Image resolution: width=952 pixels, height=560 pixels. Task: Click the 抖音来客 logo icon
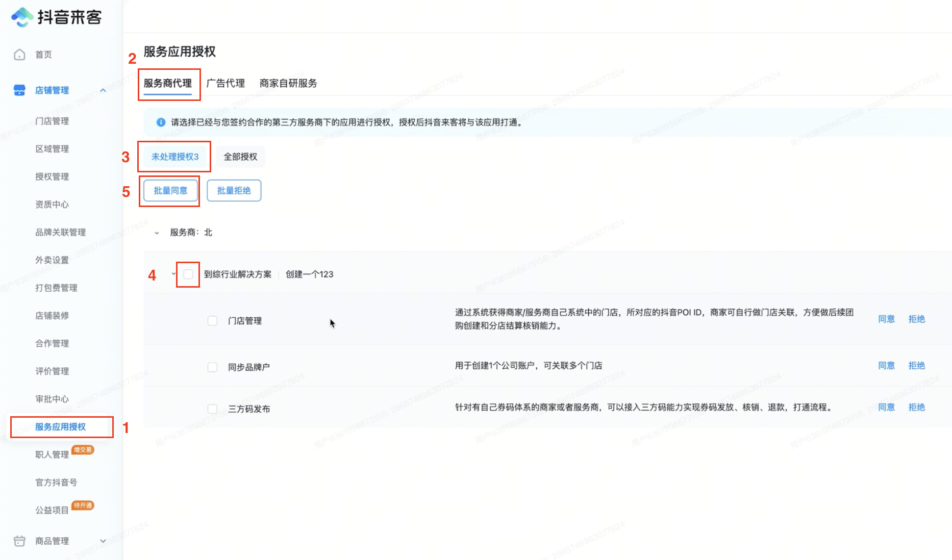pyautogui.click(x=22, y=17)
